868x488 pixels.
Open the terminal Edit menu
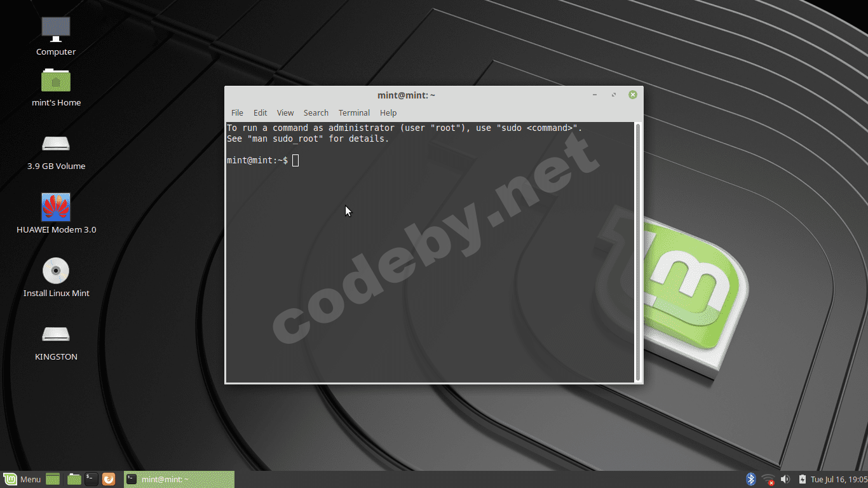[260, 112]
